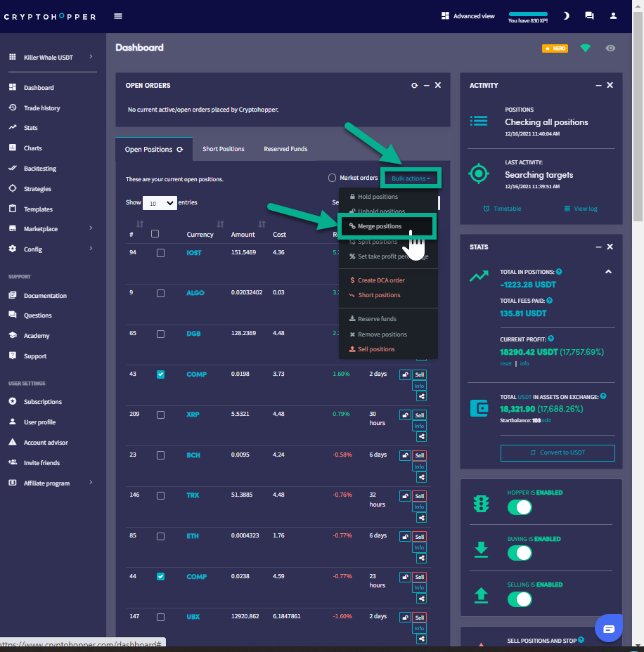Click the Convert to USDT button
This screenshot has height=652, width=644.
[558, 452]
